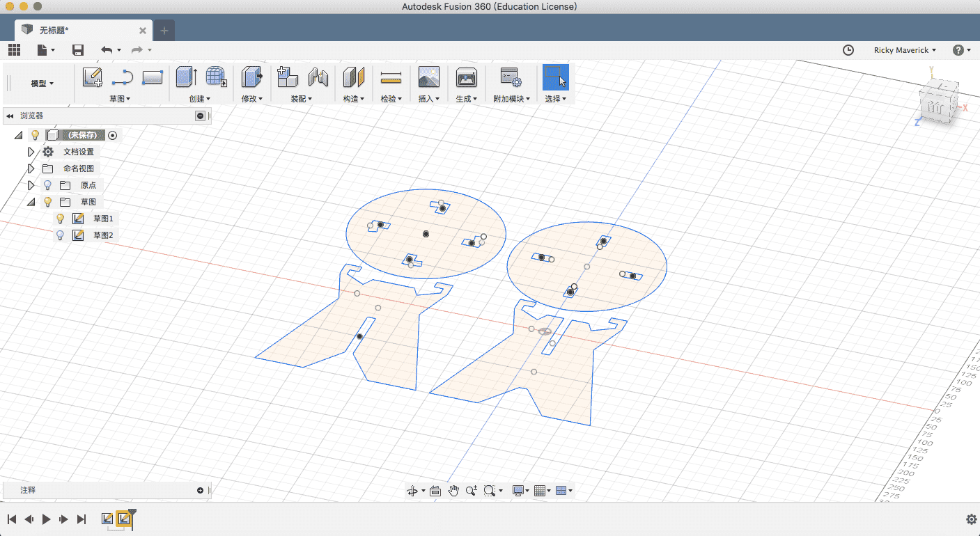Toggle visibility bulb of 草图 folder
The height and width of the screenshot is (536, 980).
47,202
